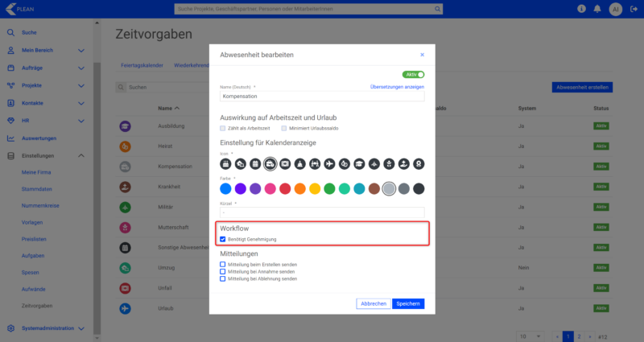Open Feiertagskalender tab
644x342 pixels.
142,65
